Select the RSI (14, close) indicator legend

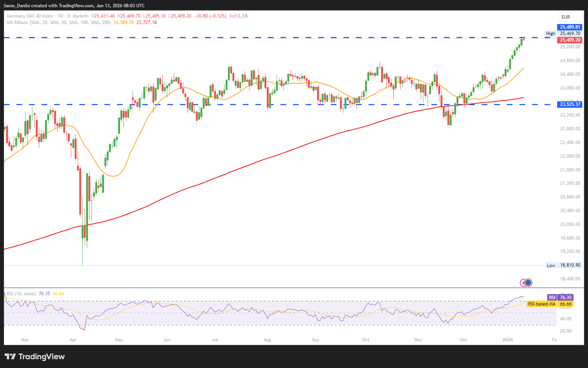(x=21, y=294)
